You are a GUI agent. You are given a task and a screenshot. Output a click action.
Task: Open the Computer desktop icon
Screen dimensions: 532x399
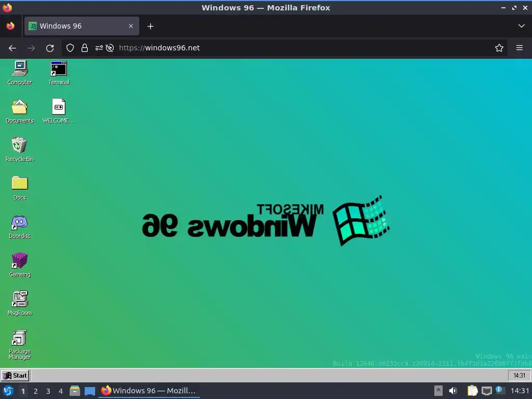(x=20, y=73)
